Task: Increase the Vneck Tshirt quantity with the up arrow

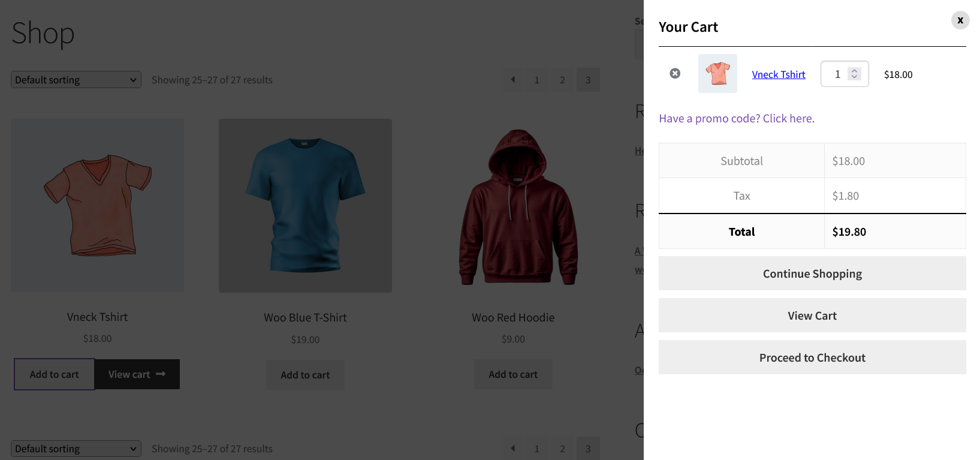Action: point(854,70)
